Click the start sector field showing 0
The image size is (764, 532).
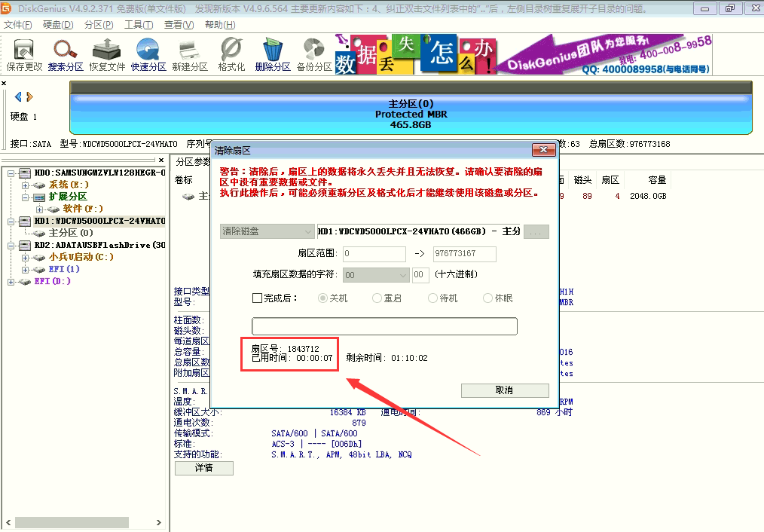[x=374, y=254]
